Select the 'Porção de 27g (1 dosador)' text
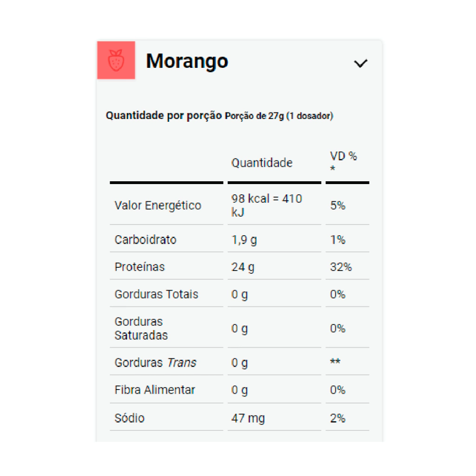This screenshot has height=476, width=476. click(279, 116)
